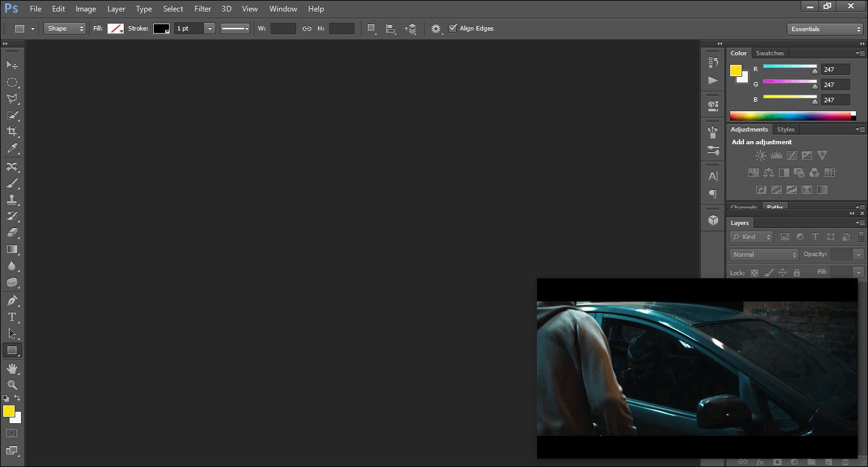
Task: Select the Eyedropper tool
Action: click(x=12, y=149)
